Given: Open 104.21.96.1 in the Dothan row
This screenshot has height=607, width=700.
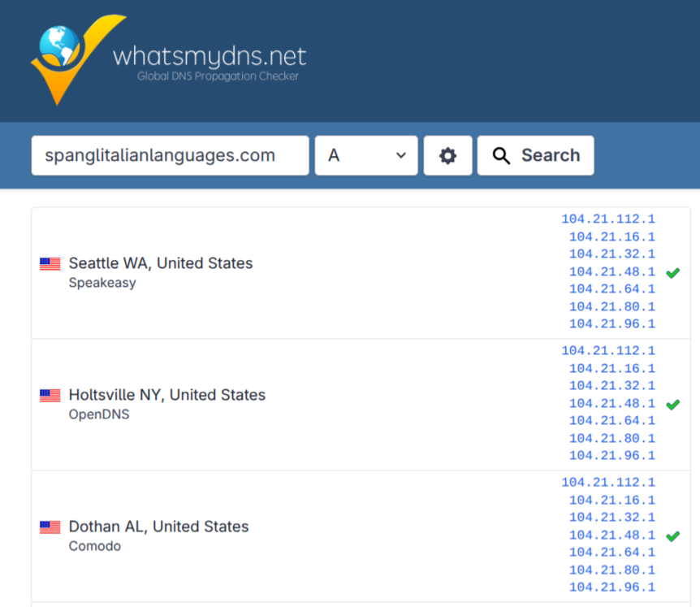Looking at the screenshot, I should (x=612, y=587).
